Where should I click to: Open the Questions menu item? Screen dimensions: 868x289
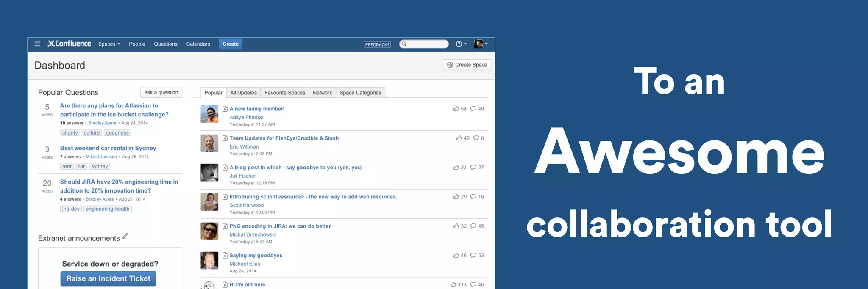[166, 44]
